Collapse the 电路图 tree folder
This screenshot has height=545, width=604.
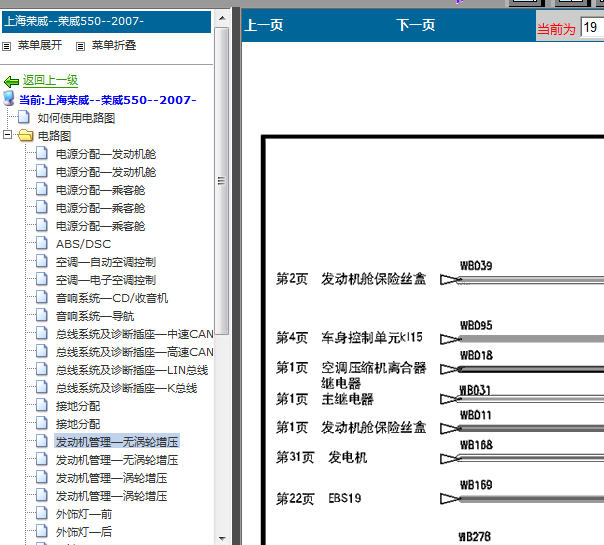[7, 134]
